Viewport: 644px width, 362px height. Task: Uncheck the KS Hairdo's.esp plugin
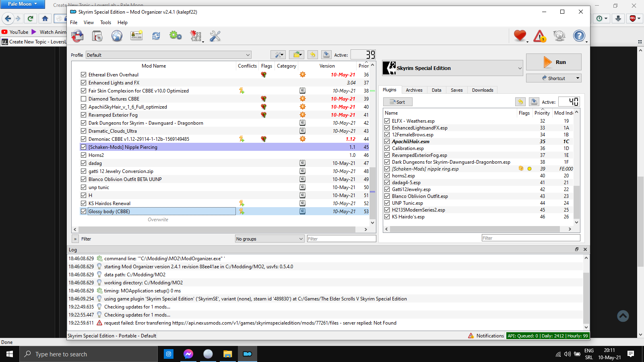pos(387,217)
